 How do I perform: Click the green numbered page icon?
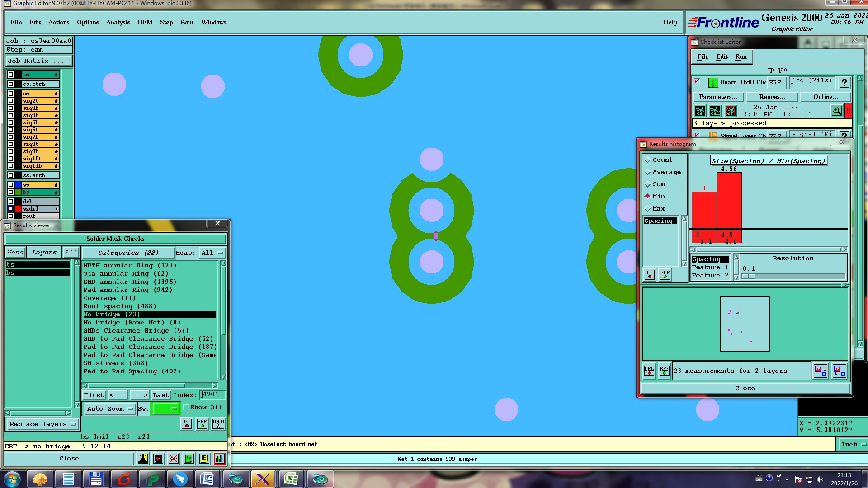click(x=189, y=459)
